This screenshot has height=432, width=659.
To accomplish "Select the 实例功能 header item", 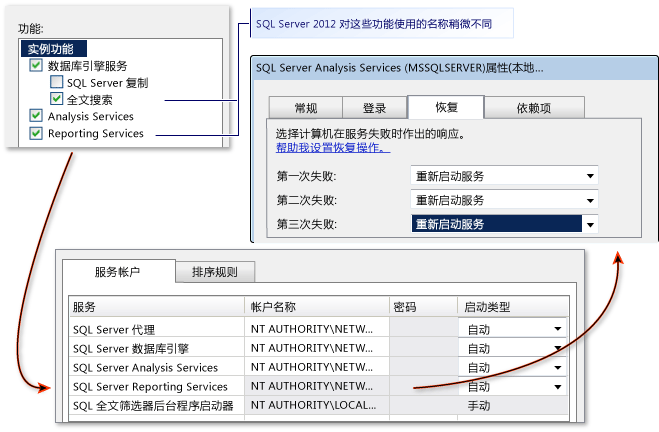I will pyautogui.click(x=54, y=49).
